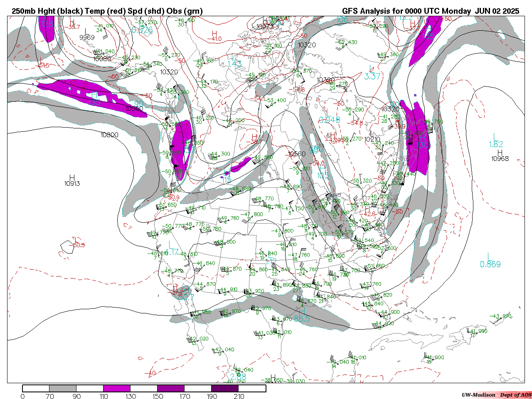Click the cyan L 3.37 marker

click(x=372, y=73)
